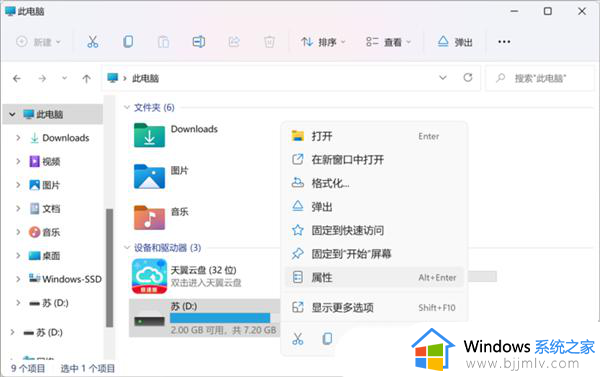This screenshot has width=600, height=377.
Task: Click the search box 搜索"此电脑"
Action: tap(540, 78)
